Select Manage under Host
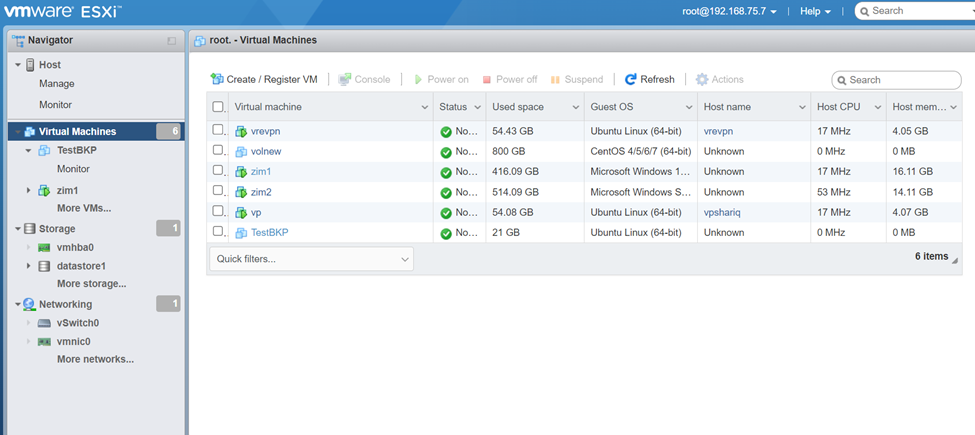 point(57,84)
